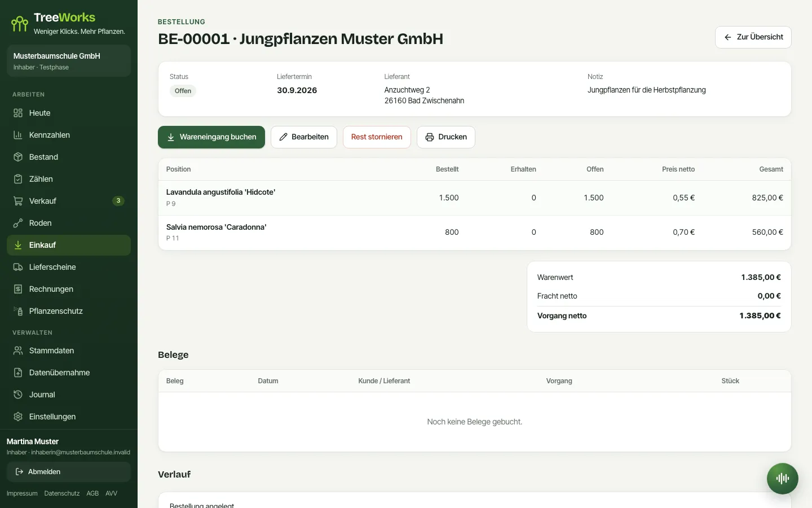812x508 pixels.
Task: Click the Musterbaumschule GmbH company card
Action: coord(69,61)
